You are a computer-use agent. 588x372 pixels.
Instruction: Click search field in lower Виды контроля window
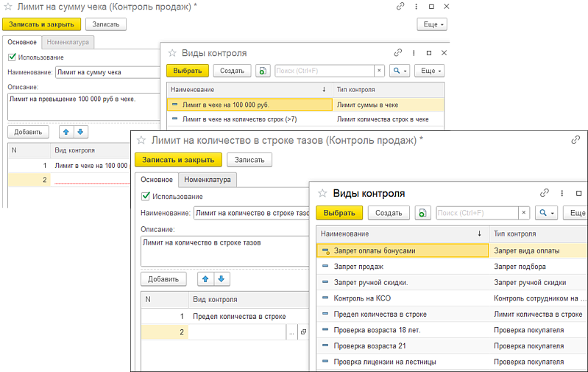[x=477, y=213]
